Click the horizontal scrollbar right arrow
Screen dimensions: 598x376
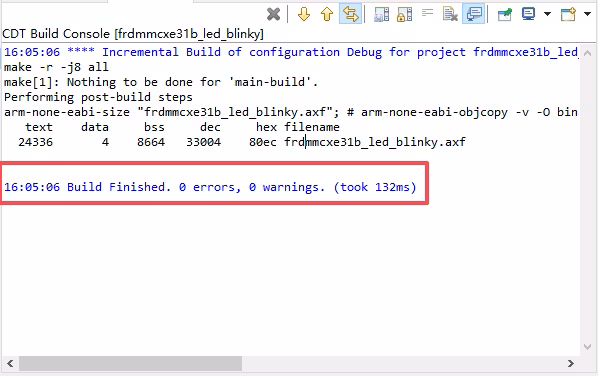(571, 363)
